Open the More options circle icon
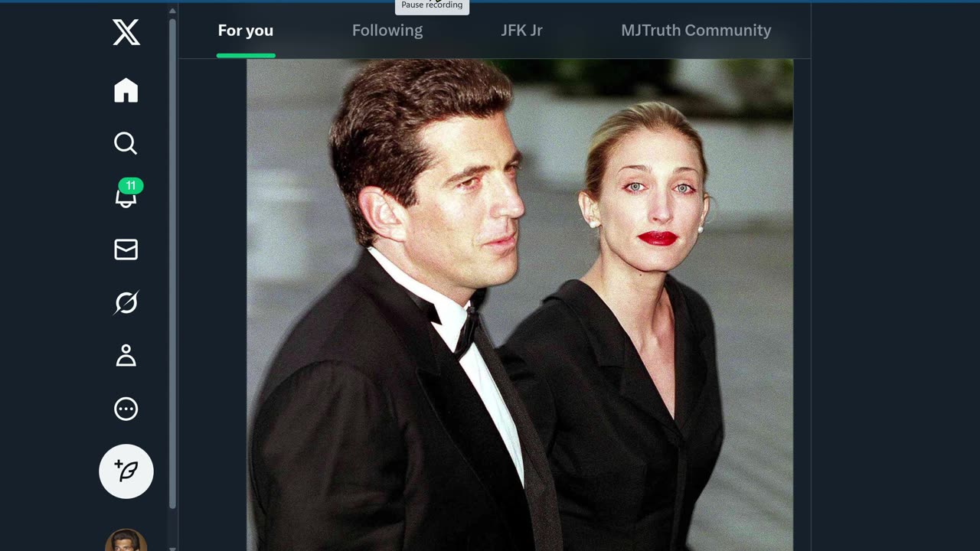This screenshot has width=980, height=551. (x=126, y=409)
